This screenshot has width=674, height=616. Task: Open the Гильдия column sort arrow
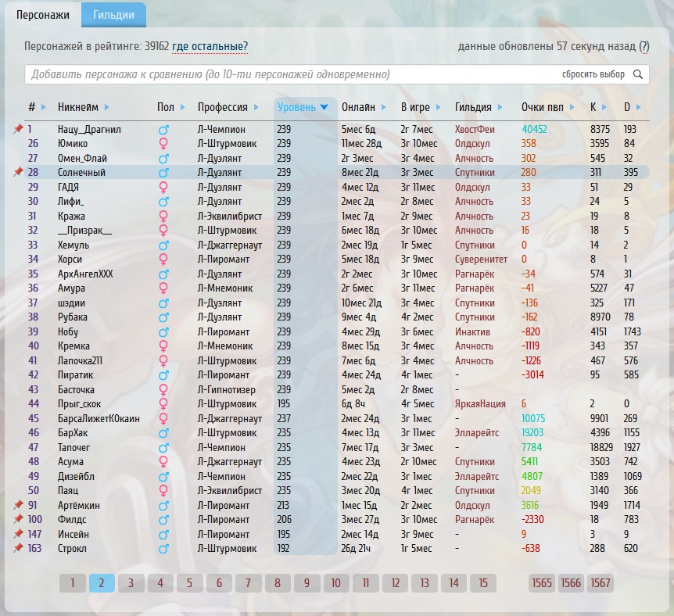[x=500, y=107]
